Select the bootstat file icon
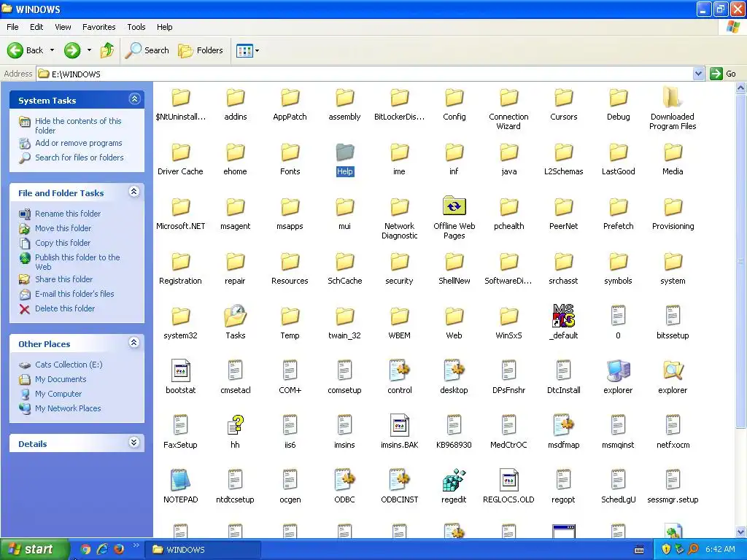This screenshot has width=747, height=560. click(181, 370)
